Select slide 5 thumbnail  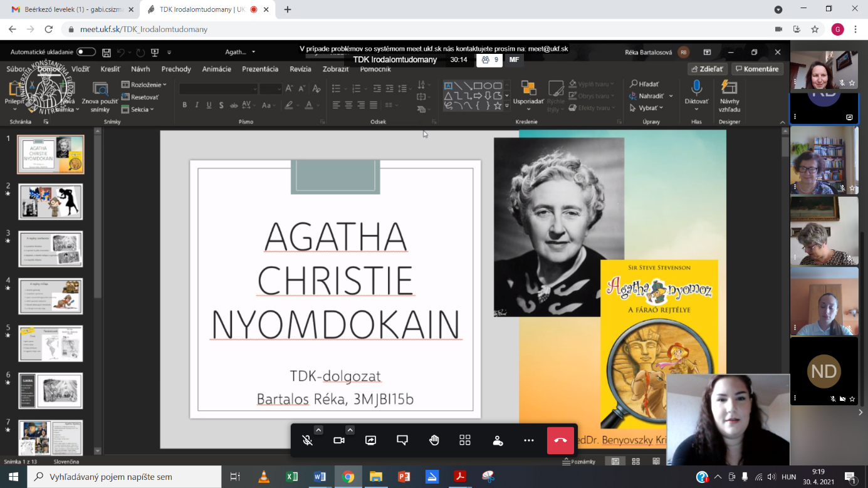coord(51,343)
